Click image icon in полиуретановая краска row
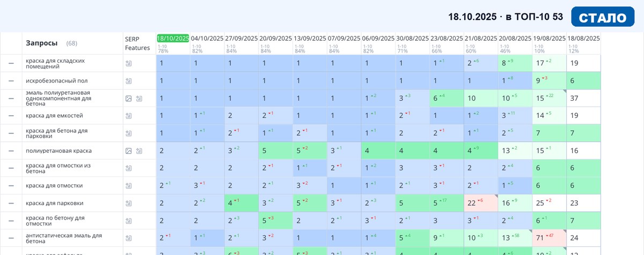The height and width of the screenshot is (255, 644). coord(128,151)
